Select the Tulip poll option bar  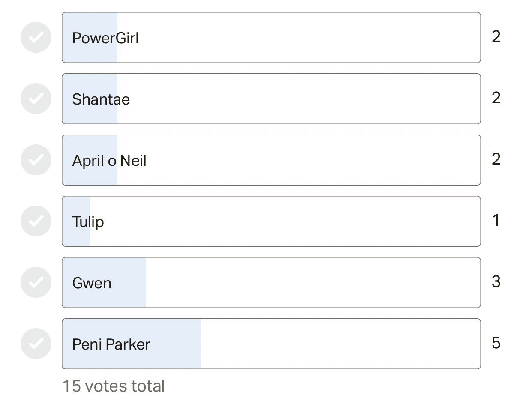[x=271, y=221]
